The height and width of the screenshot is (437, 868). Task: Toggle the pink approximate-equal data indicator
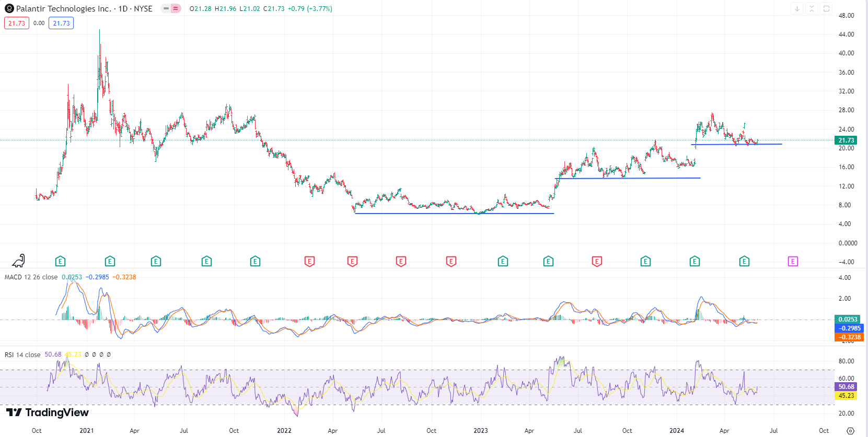[x=176, y=8]
